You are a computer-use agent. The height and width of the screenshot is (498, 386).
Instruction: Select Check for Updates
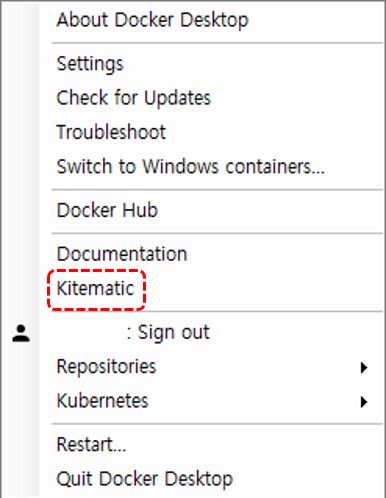(x=134, y=98)
